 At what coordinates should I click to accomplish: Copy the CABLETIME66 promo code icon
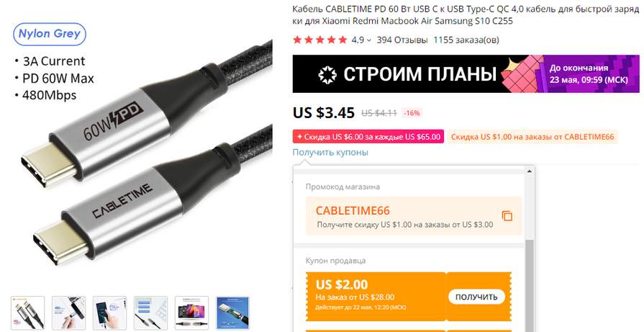pyautogui.click(x=507, y=216)
